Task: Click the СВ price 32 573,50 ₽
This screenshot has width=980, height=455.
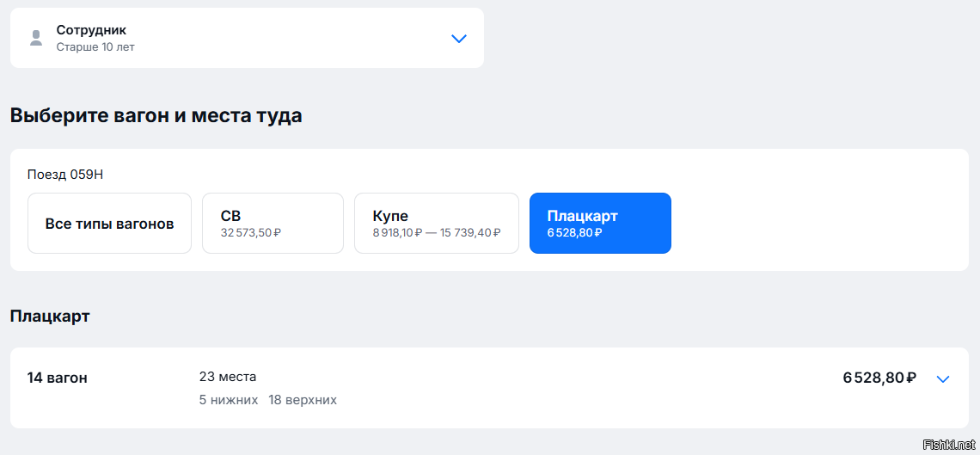Action: (x=251, y=232)
